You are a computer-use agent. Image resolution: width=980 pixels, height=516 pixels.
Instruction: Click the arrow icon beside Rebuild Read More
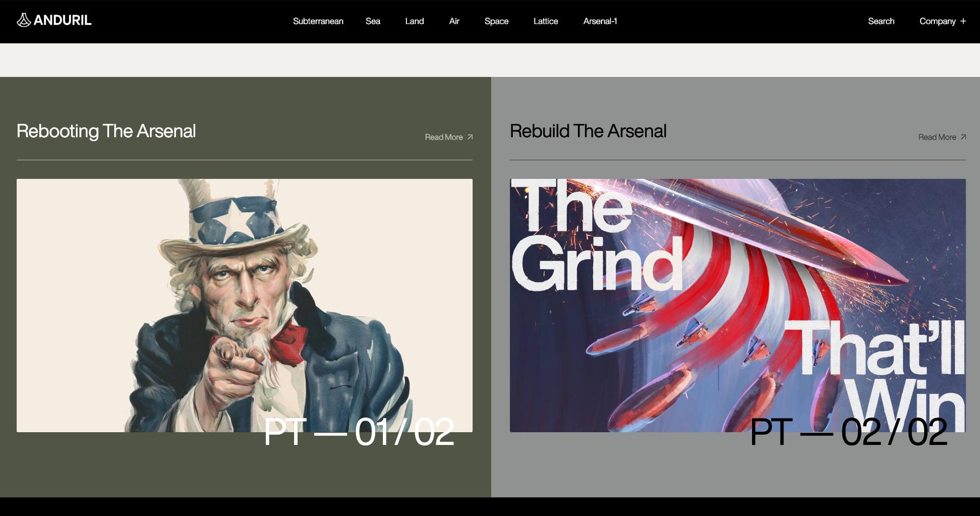pyautogui.click(x=963, y=137)
